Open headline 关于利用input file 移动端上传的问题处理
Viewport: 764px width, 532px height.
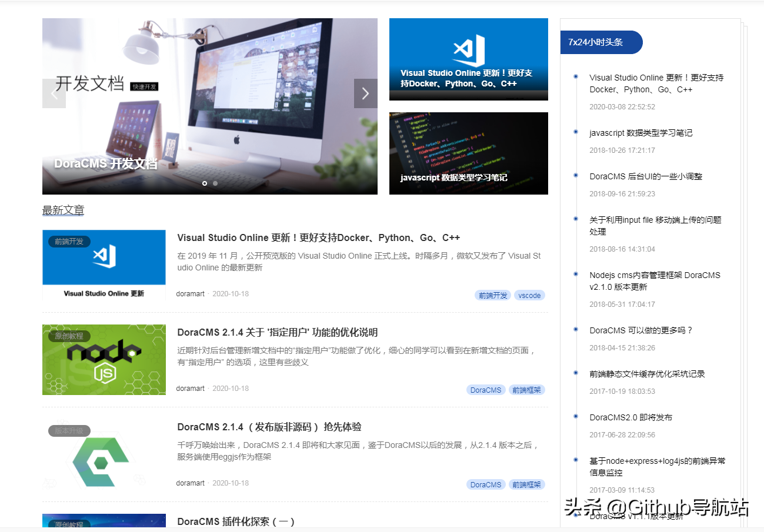(x=655, y=226)
